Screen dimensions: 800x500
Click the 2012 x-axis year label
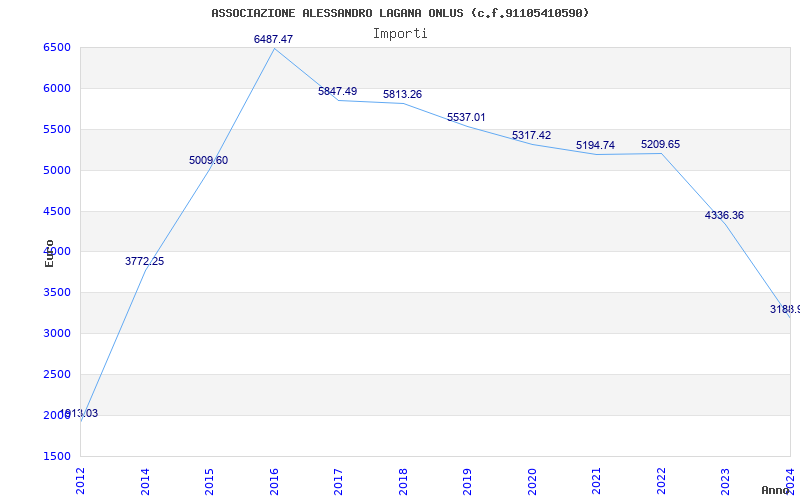(x=80, y=481)
